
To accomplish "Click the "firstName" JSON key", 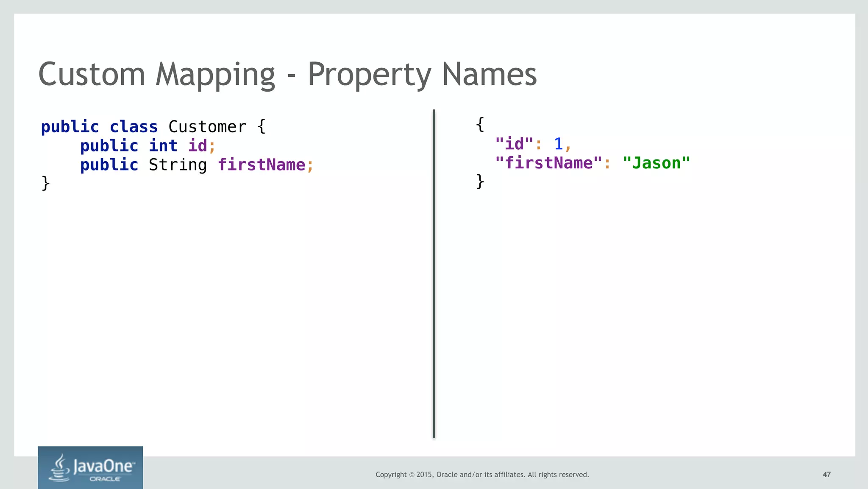I will pos(548,163).
